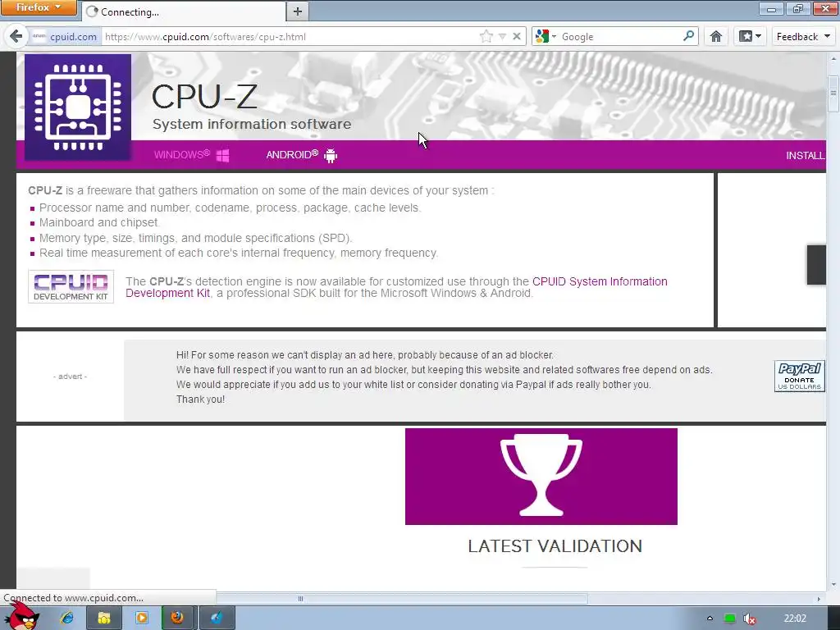Image resolution: width=840 pixels, height=630 pixels.
Task: Click the Android robot icon
Action: click(331, 156)
